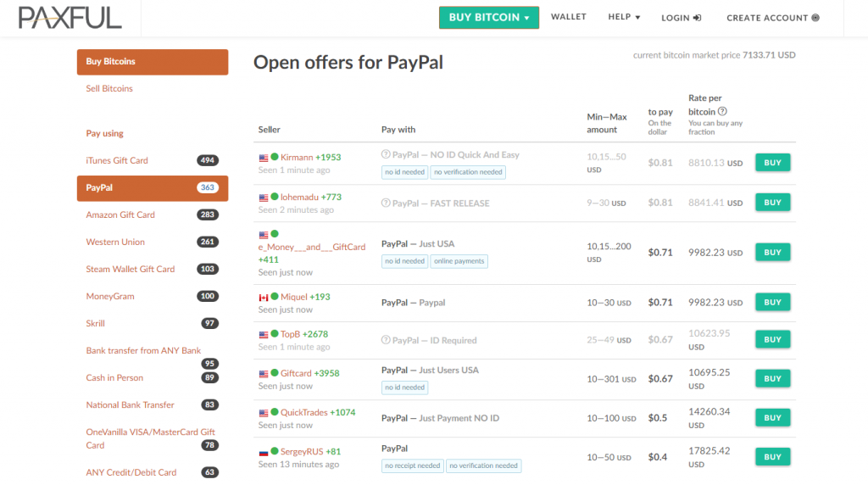Click the 'online payments' tag
This screenshot has height=485, width=868.
pos(459,261)
